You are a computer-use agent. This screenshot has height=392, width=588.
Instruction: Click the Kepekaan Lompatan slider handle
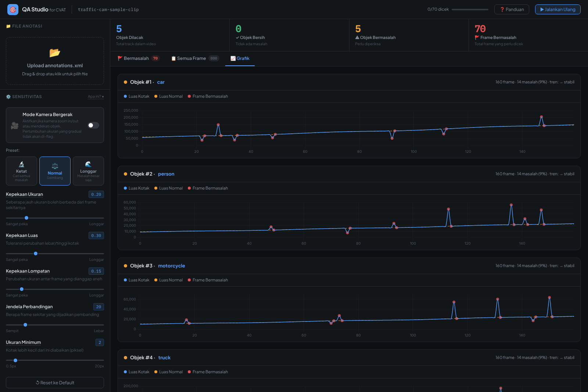[22, 289]
